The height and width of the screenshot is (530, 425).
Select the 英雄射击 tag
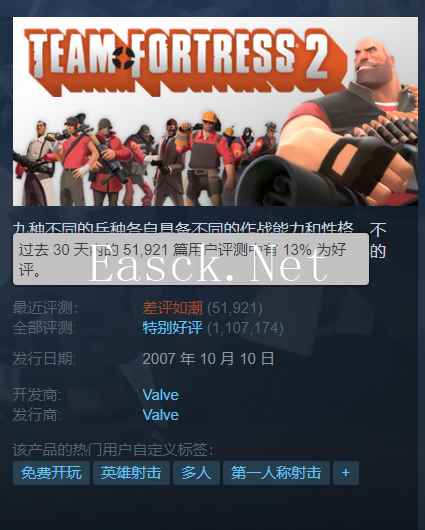point(131,473)
